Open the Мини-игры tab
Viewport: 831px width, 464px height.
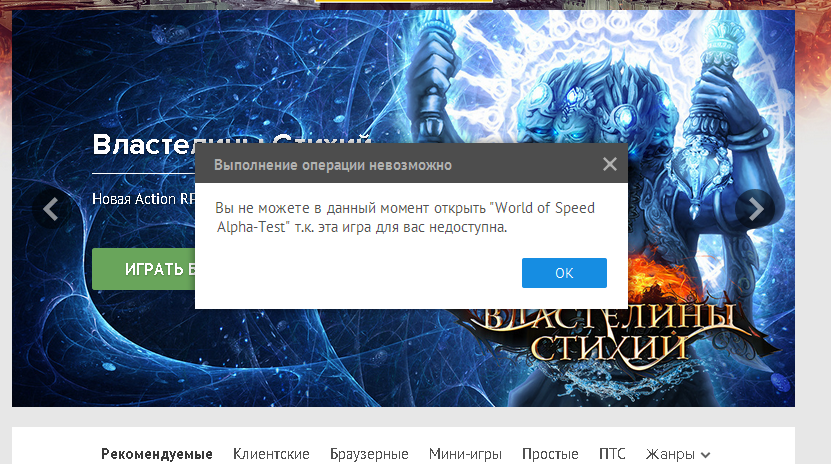tap(465, 454)
